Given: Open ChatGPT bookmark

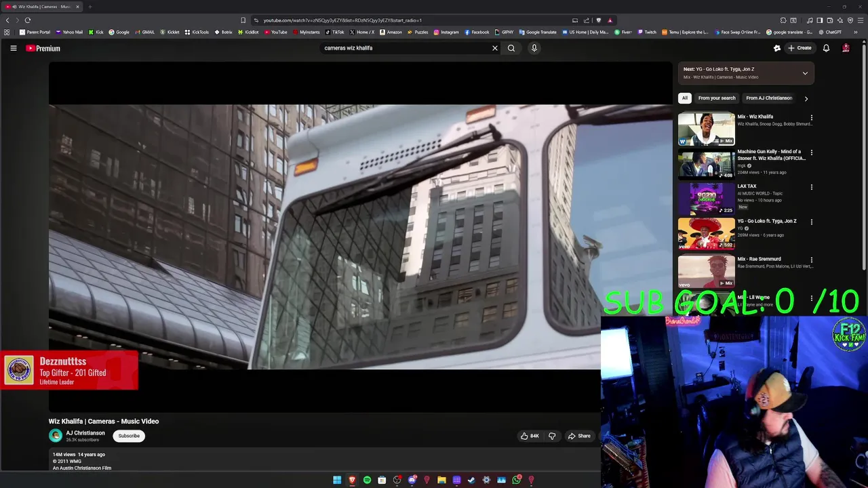Looking at the screenshot, I should coord(830,32).
